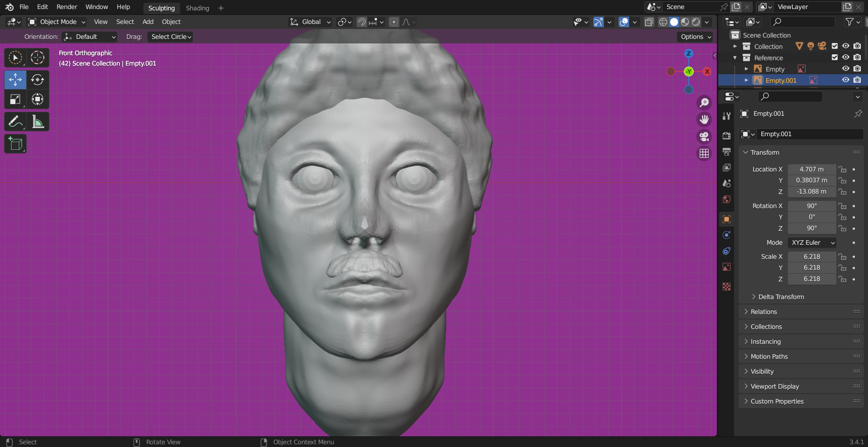
Task: Click the X axis on navigation gizmo
Action: pyautogui.click(x=707, y=71)
